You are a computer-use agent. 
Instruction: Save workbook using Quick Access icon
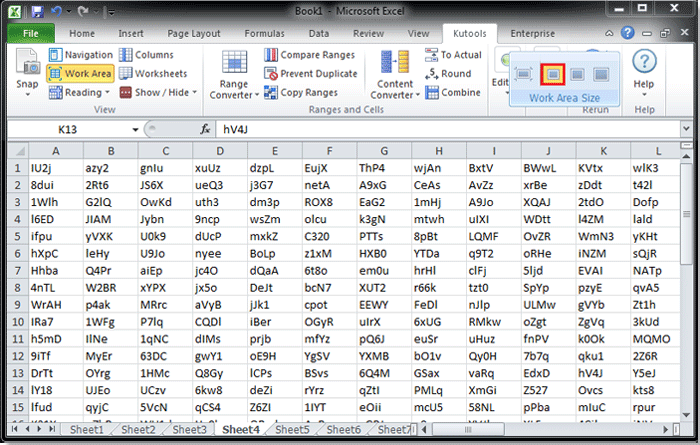pyautogui.click(x=37, y=10)
